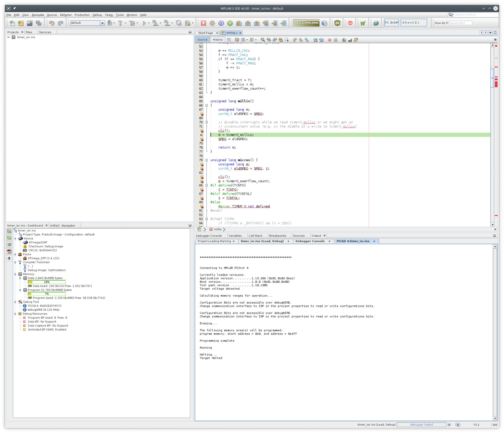The image size is (504, 433).
Task: Click the Pause debugger icon
Action: pyautogui.click(x=212, y=23)
